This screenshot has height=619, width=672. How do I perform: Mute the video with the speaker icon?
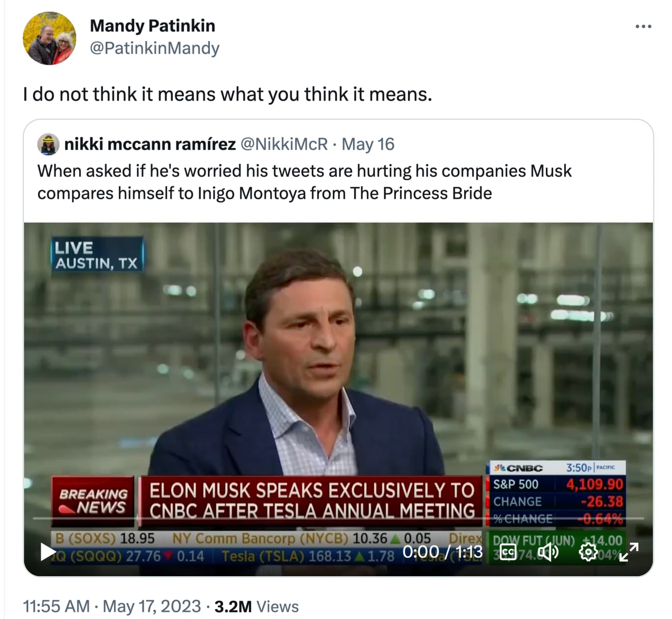[x=548, y=552]
